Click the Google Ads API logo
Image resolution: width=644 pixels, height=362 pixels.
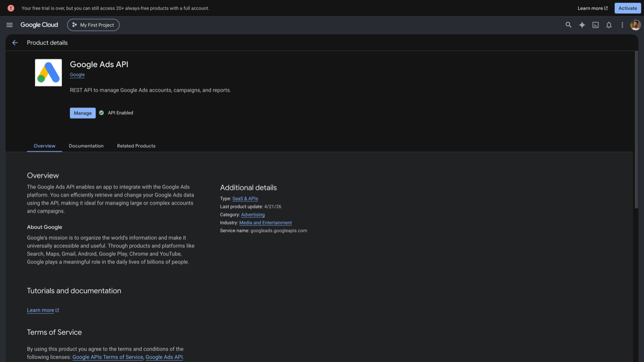click(48, 73)
